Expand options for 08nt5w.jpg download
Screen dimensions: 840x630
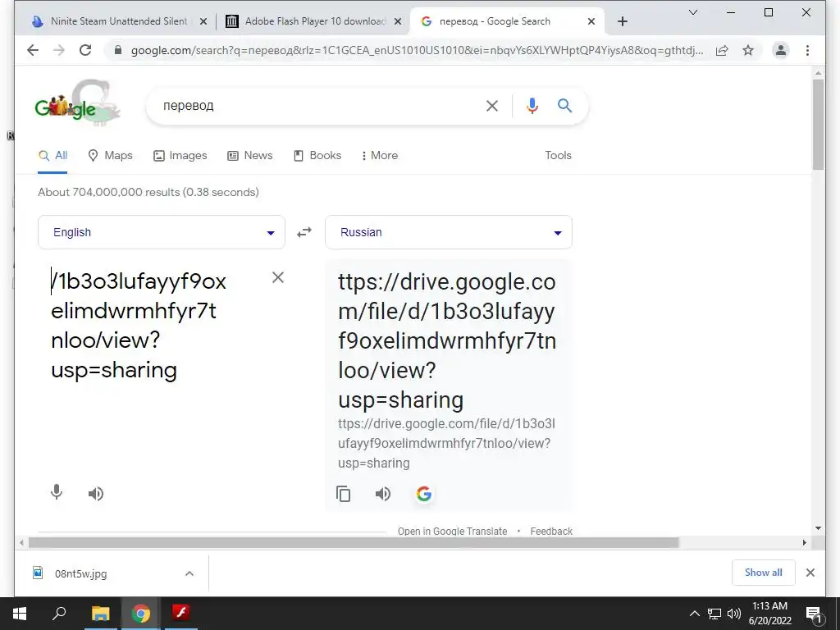189,573
